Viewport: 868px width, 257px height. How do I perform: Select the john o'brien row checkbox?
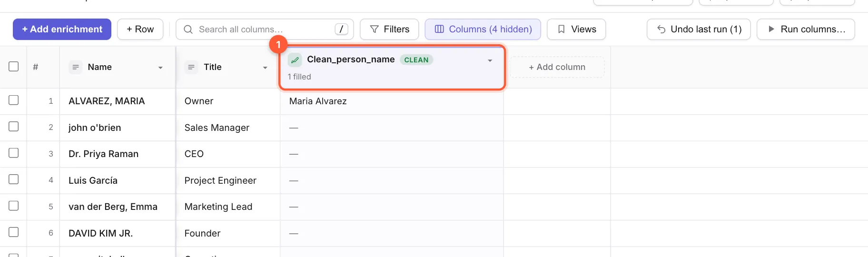pos(14,126)
